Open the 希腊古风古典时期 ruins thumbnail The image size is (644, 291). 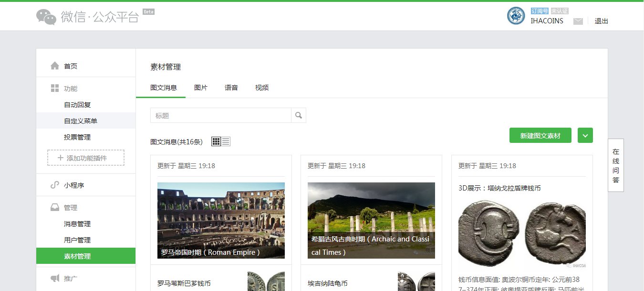tap(371, 221)
